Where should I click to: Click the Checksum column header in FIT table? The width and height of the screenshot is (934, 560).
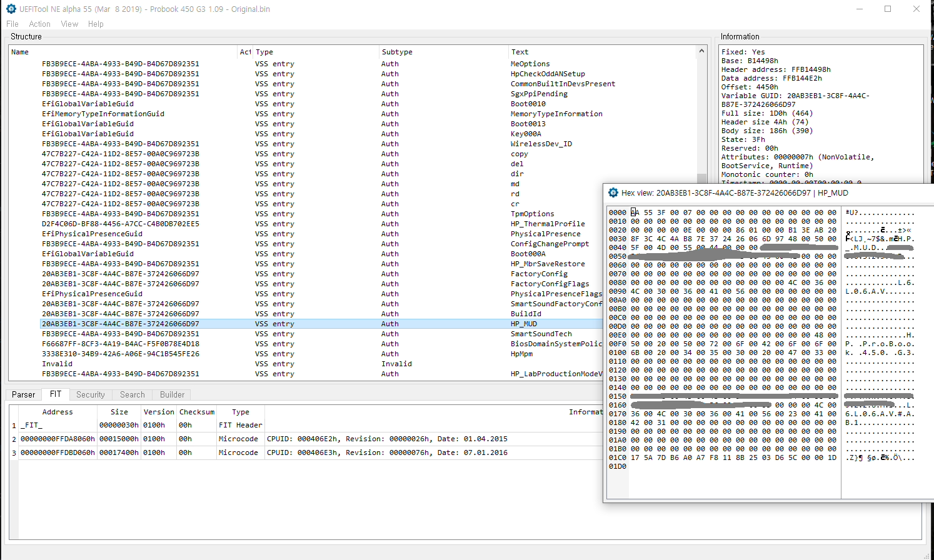click(197, 412)
